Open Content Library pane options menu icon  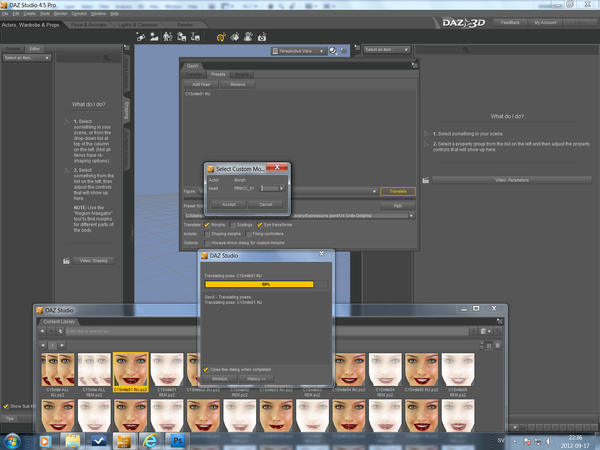(x=500, y=321)
